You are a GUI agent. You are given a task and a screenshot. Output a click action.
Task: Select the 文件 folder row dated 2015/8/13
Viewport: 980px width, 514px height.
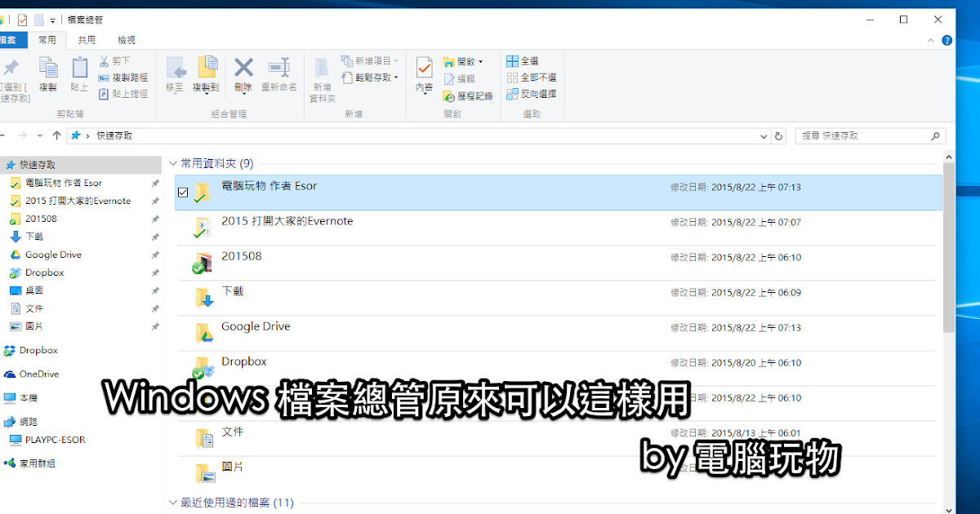555,438
